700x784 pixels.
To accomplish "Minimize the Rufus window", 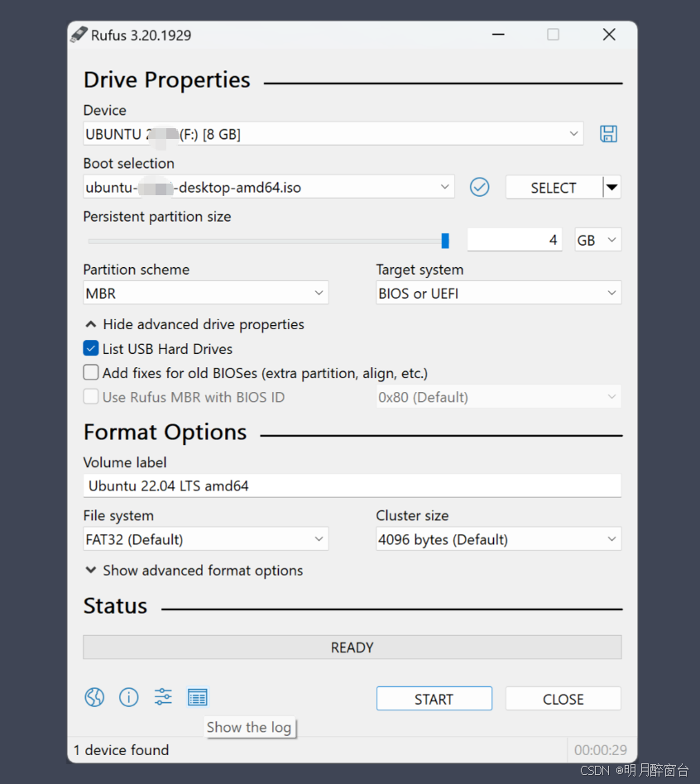I will (x=498, y=35).
